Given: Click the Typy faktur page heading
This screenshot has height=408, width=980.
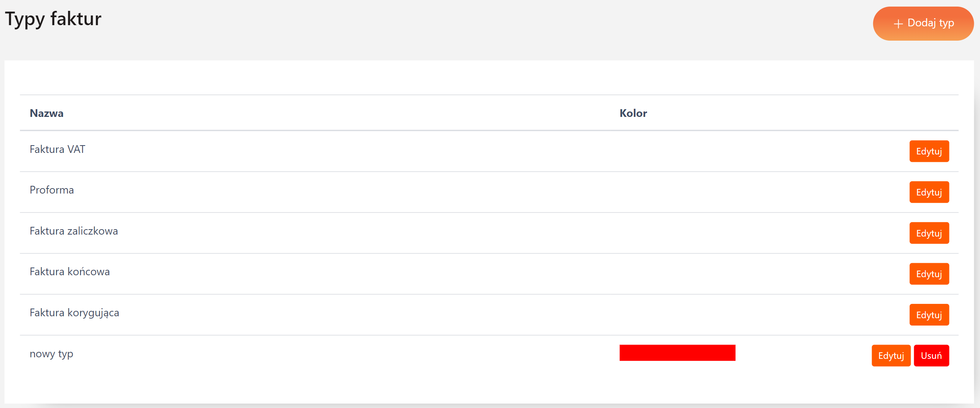Looking at the screenshot, I should [53, 19].
